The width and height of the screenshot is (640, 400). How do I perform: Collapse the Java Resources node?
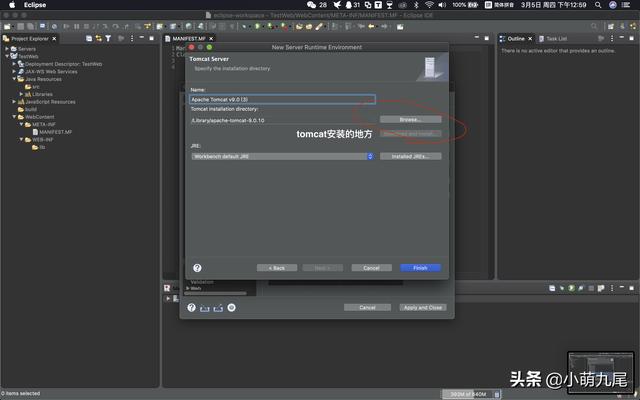coord(14,79)
